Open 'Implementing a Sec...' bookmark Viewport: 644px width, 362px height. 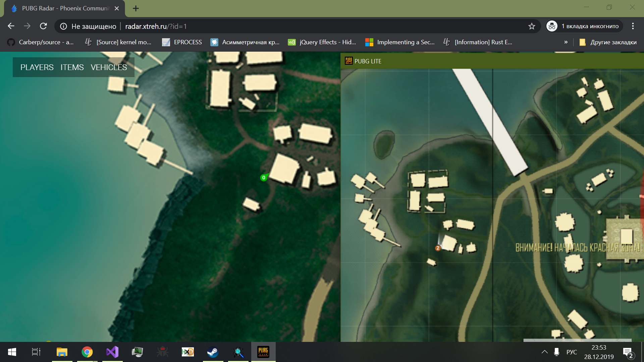[x=400, y=42]
